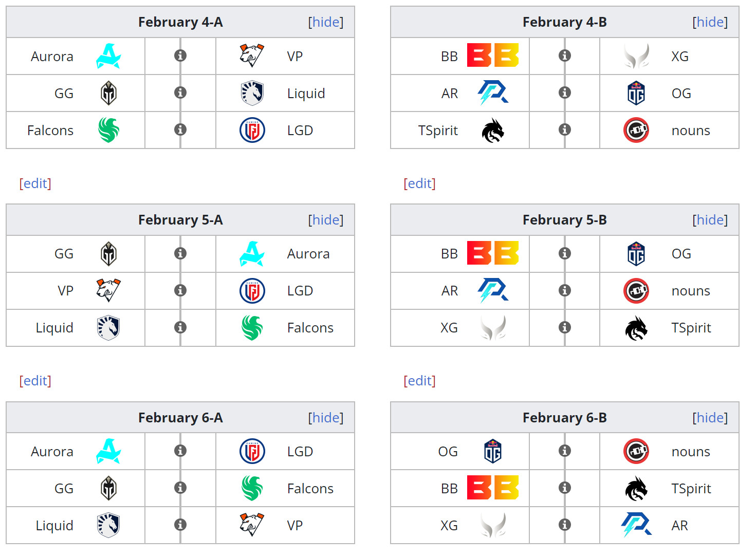
Task: Hide the February 4-A match table
Action: (x=326, y=22)
